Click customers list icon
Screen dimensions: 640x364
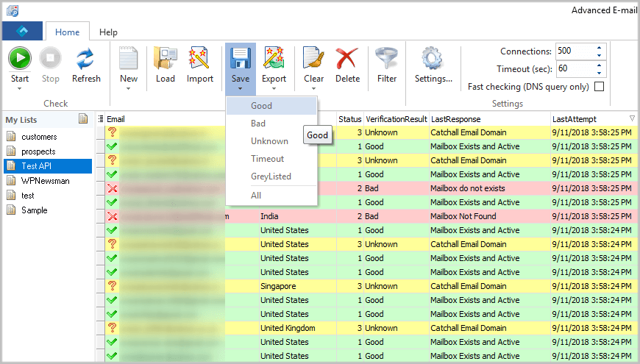tap(12, 136)
